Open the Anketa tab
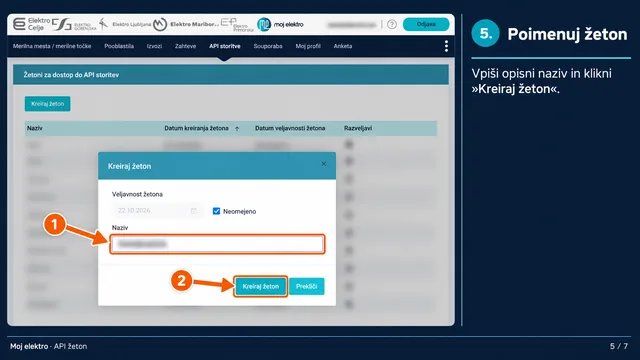The image size is (640, 360). [x=342, y=46]
